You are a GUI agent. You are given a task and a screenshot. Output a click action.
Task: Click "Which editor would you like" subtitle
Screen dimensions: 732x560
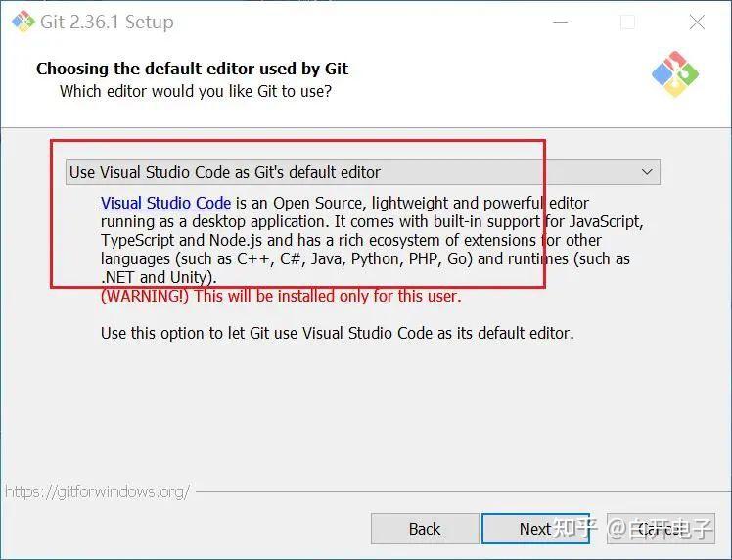click(196, 91)
